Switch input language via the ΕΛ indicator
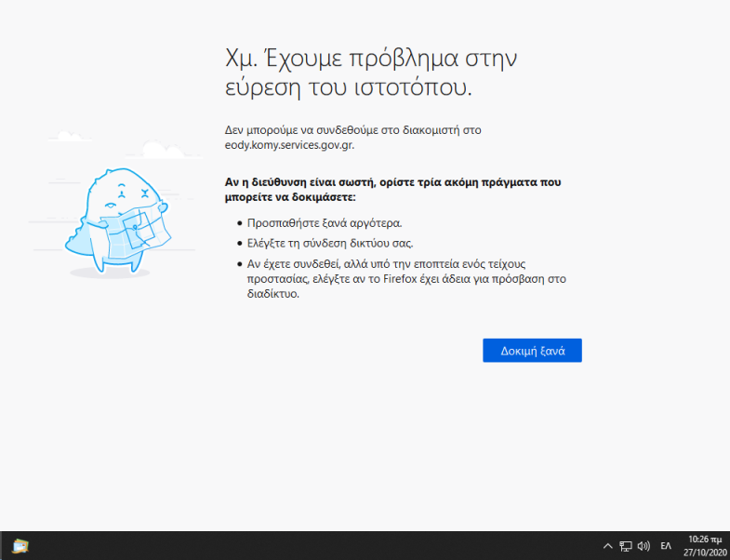This screenshot has width=730, height=560. click(666, 546)
